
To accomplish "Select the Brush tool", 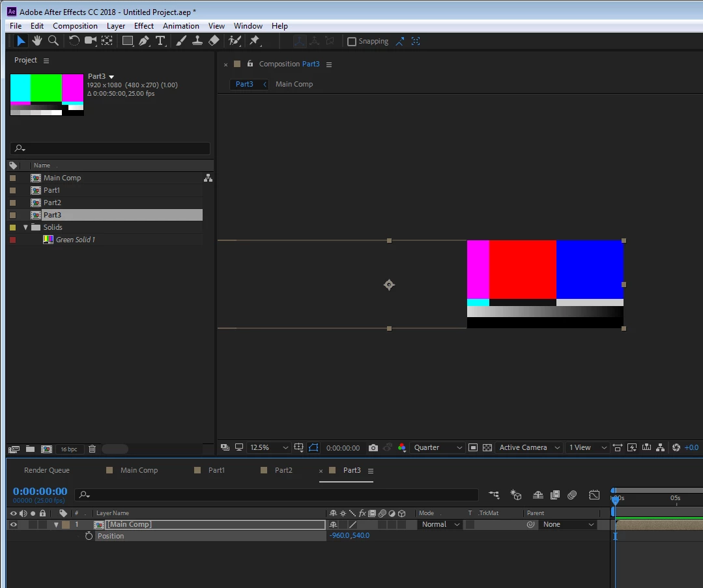I will click(181, 41).
